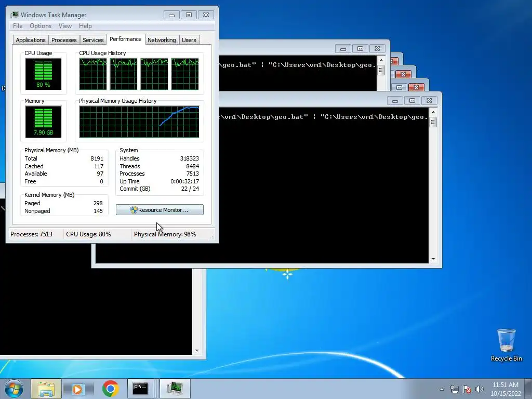The height and width of the screenshot is (399, 532).
Task: Open Windows Media Player from the taskbar
Action: (77, 389)
